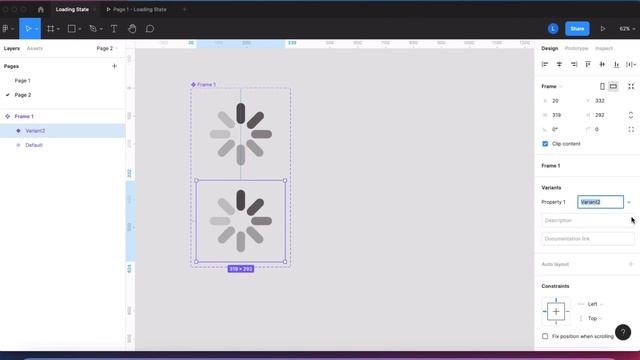This screenshot has height=360, width=640.
Task: Open the user avatar L
Action: [553, 29]
